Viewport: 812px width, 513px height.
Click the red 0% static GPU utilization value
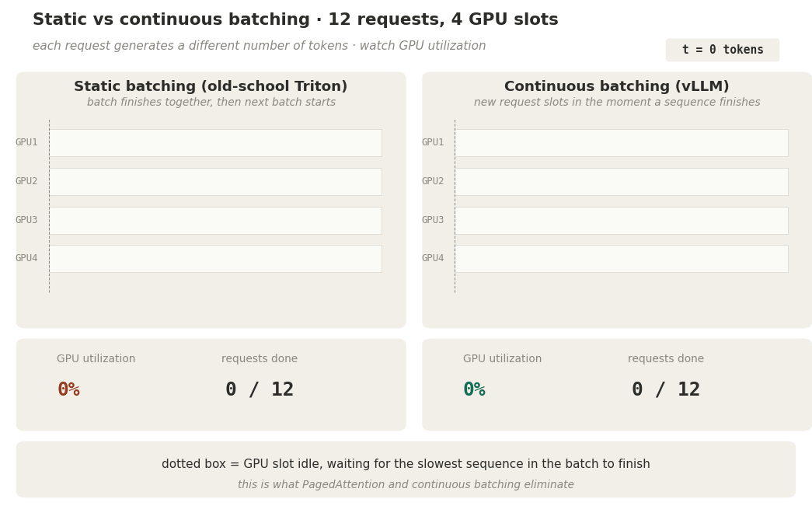pyautogui.click(x=68, y=390)
